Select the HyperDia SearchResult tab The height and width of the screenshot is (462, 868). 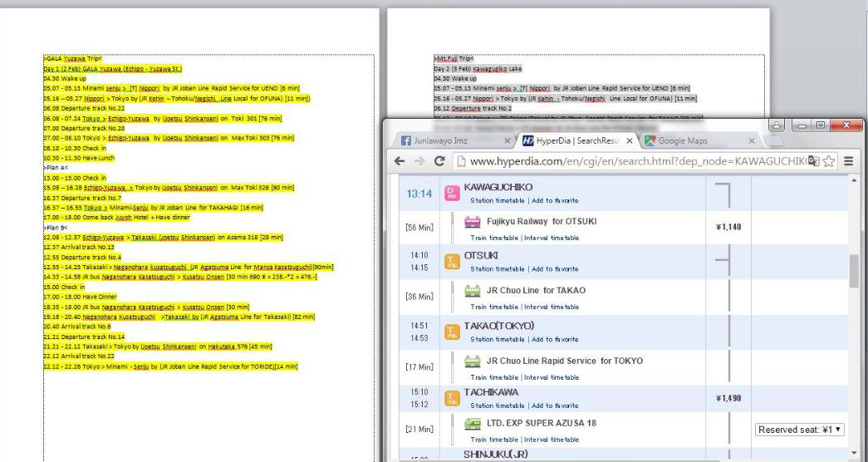[x=576, y=140]
